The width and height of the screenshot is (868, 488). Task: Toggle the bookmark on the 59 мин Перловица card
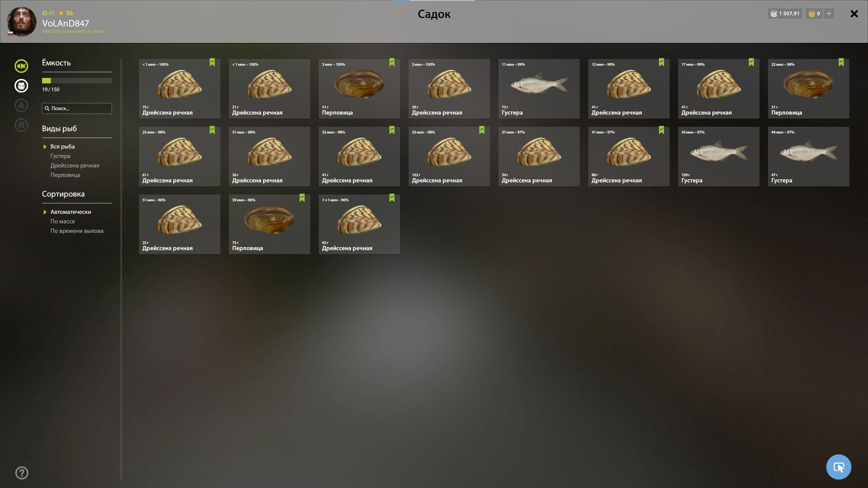302,198
